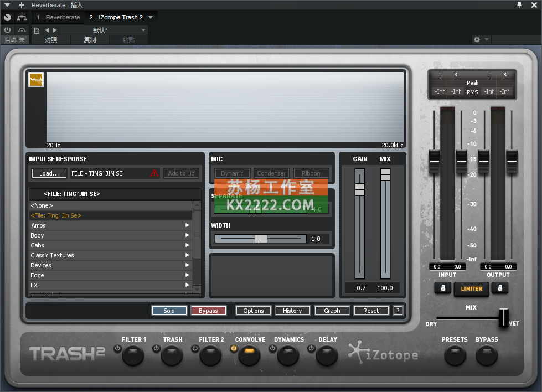Toggle the blue Solo button
The width and height of the screenshot is (542, 392).
click(169, 311)
